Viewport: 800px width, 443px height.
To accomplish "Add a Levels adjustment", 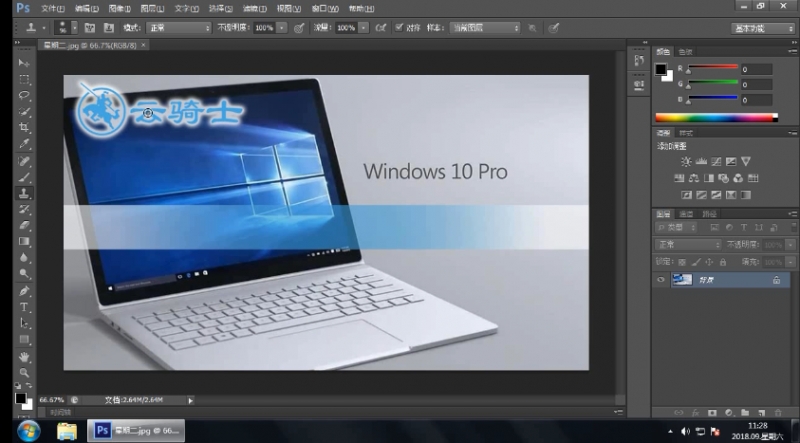I will (701, 161).
